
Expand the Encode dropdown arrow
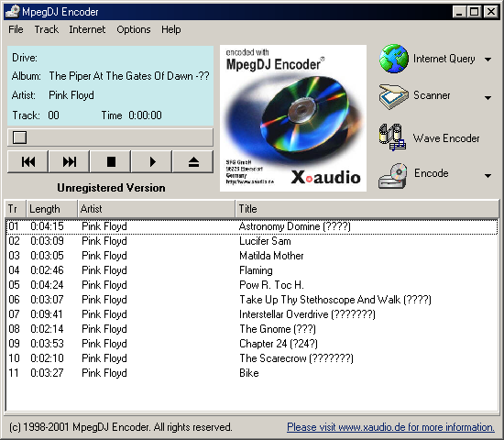pos(488,176)
